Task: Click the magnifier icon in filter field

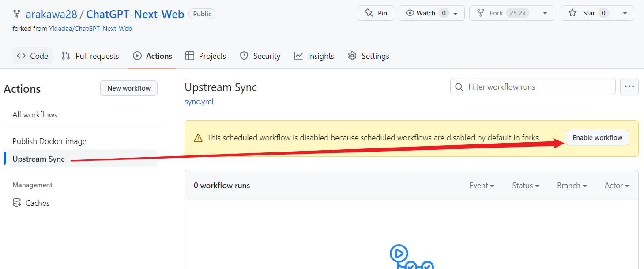Action: click(459, 87)
